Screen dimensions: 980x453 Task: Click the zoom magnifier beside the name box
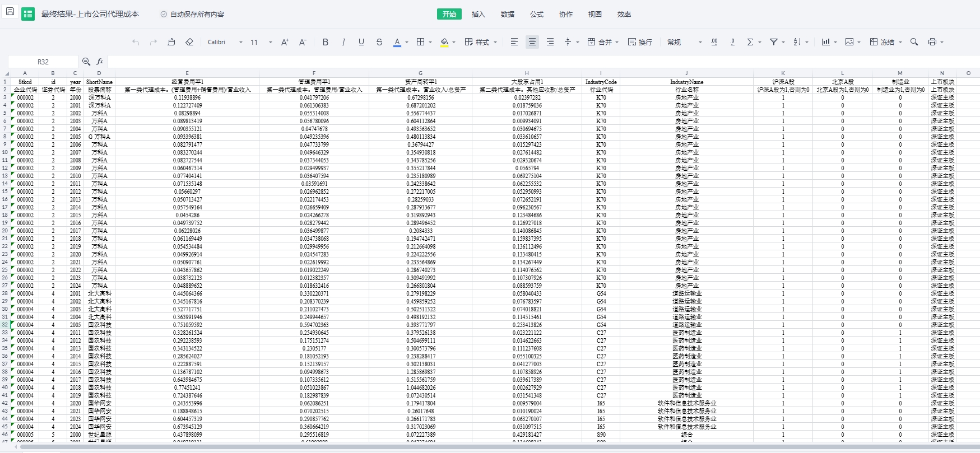point(86,62)
